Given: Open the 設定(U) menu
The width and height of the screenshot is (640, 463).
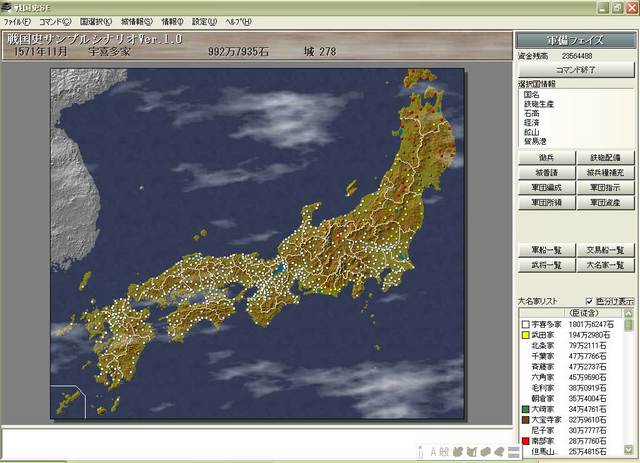Looking at the screenshot, I should (x=204, y=22).
